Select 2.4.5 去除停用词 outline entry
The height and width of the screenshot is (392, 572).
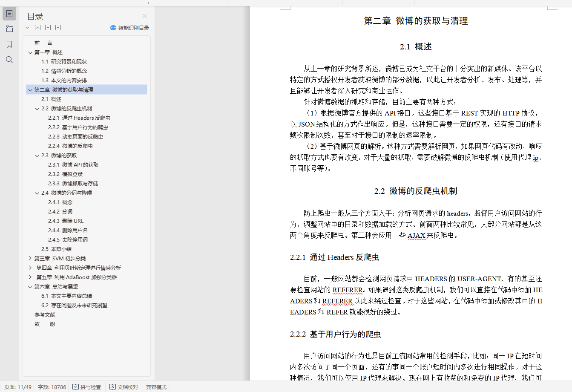click(x=68, y=240)
